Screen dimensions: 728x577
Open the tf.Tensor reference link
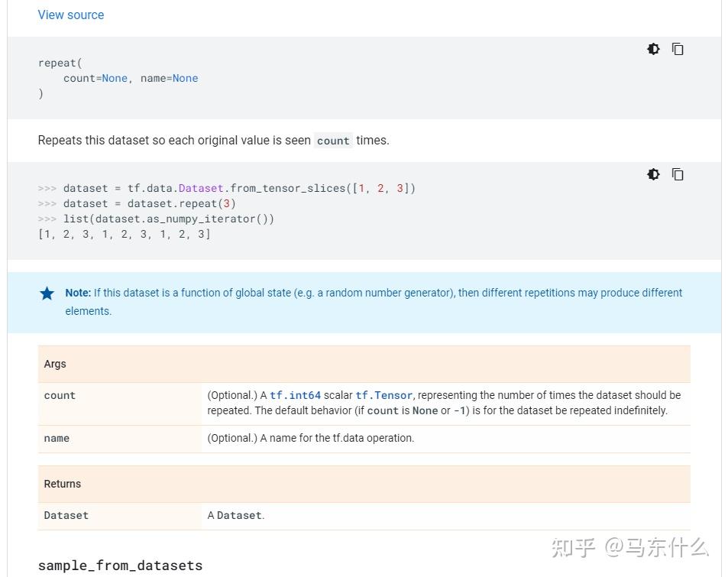pyautogui.click(x=384, y=395)
